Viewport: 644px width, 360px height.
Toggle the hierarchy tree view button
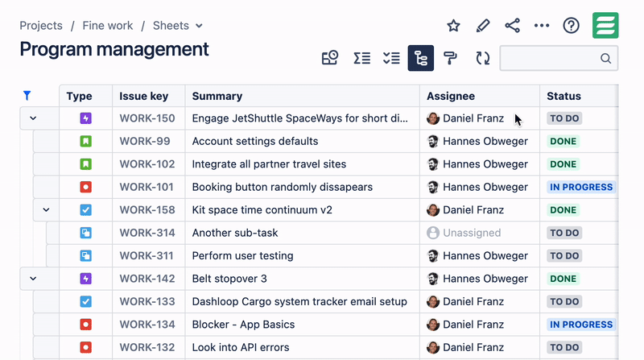(420, 58)
